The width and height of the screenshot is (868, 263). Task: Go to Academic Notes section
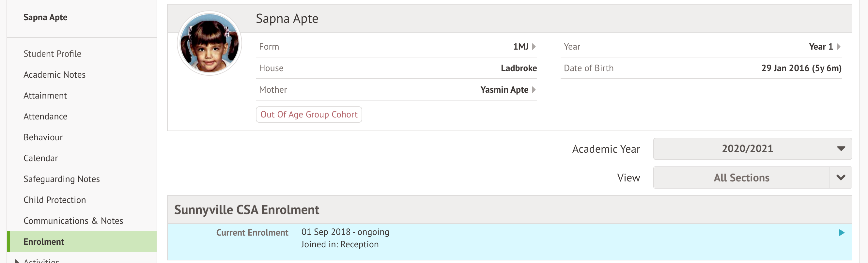point(54,74)
